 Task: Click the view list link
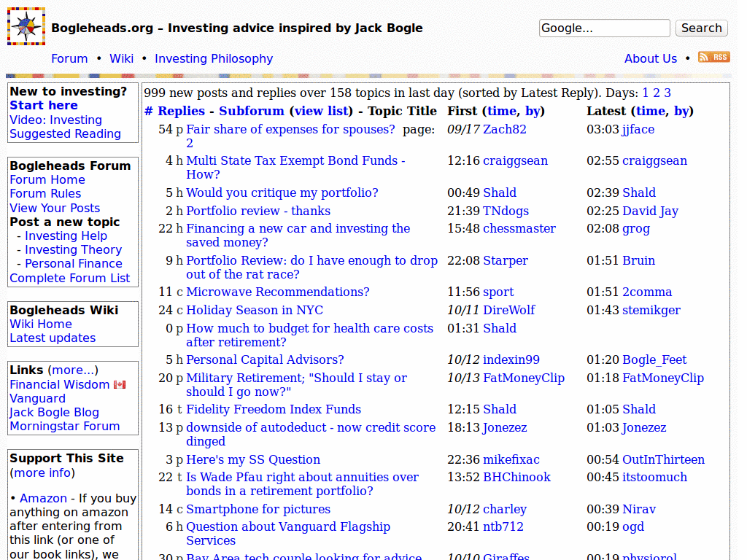(x=321, y=111)
